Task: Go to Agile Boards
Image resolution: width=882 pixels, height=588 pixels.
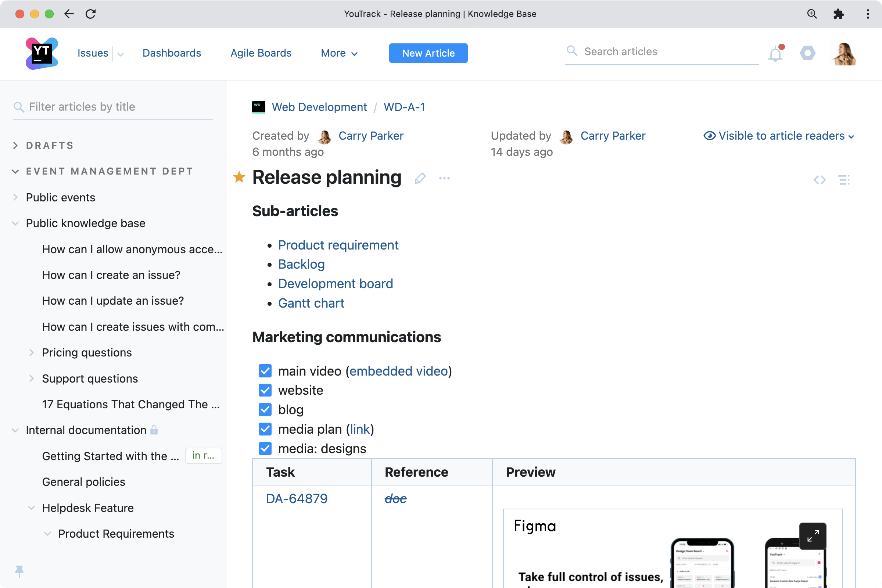Action: 261,53
